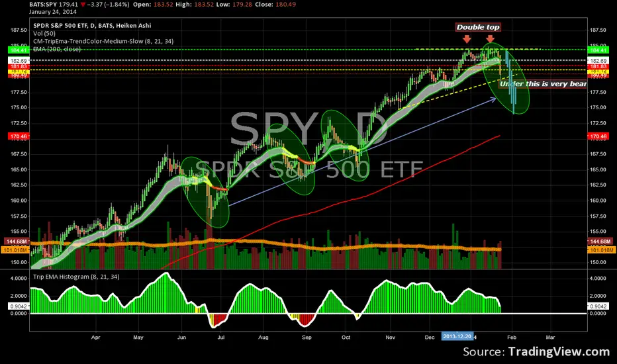This screenshot has height=364, width=617.
Task: Click 160.00 level on right price axis
Action: pyautogui.click(x=598, y=201)
